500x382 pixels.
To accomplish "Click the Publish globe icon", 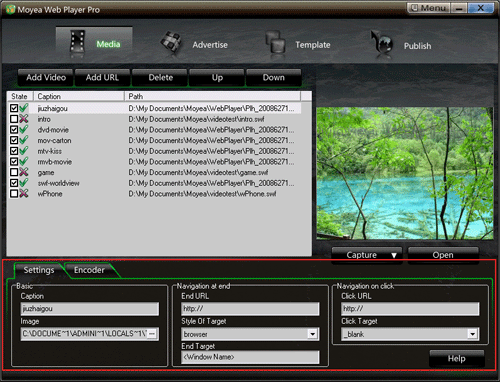I will coord(382,42).
